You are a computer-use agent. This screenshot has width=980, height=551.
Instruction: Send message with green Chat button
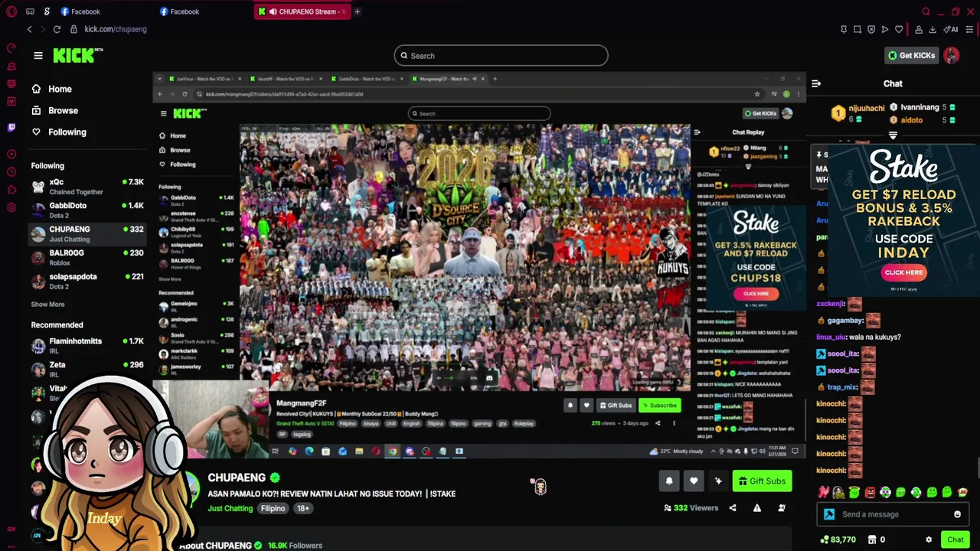(x=955, y=540)
